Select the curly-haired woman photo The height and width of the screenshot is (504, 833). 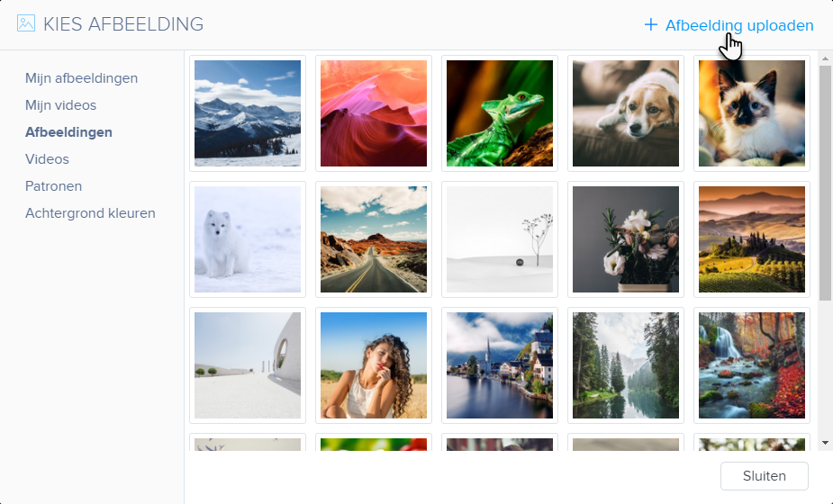click(374, 365)
